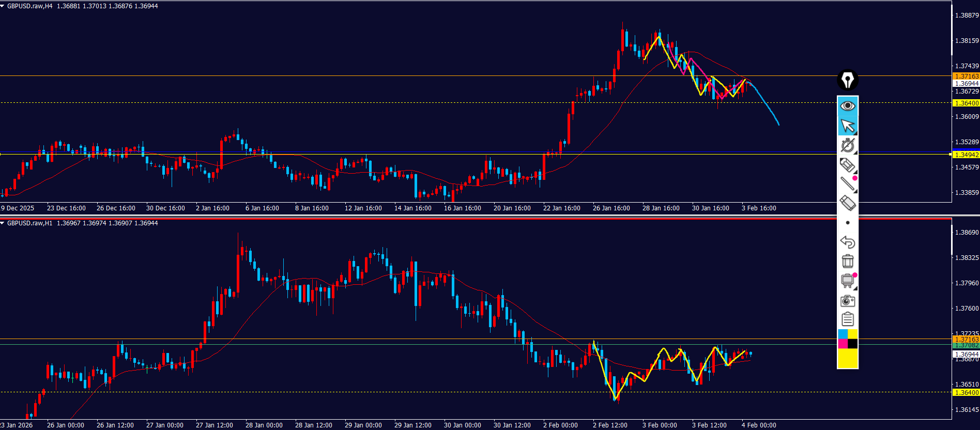
Task: Select the pencil drawing tool
Action: (x=848, y=165)
